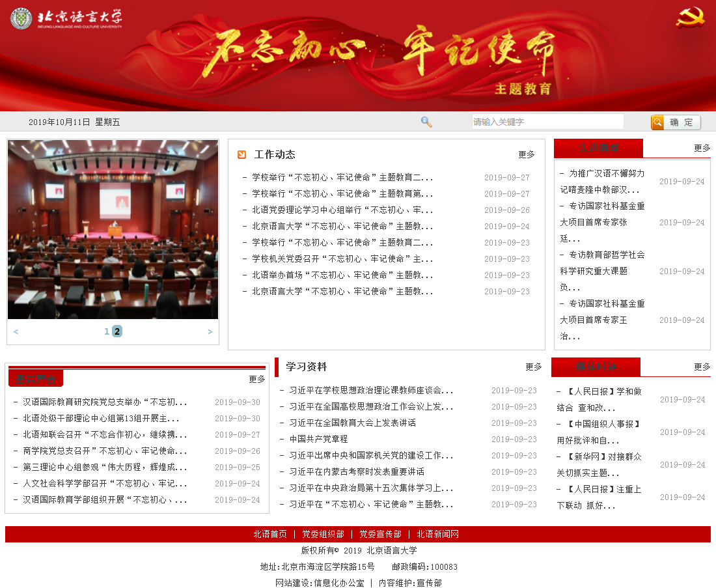The image size is (716, 588).
Task: Expand 更多 for 学习资料 section
Action: [533, 367]
